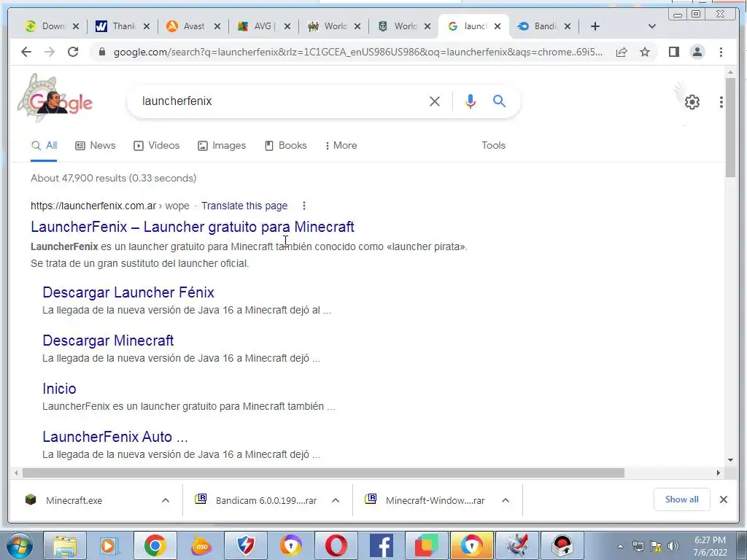The height and width of the screenshot is (560, 747).
Task: Bookmark this page with the star
Action: tap(645, 52)
